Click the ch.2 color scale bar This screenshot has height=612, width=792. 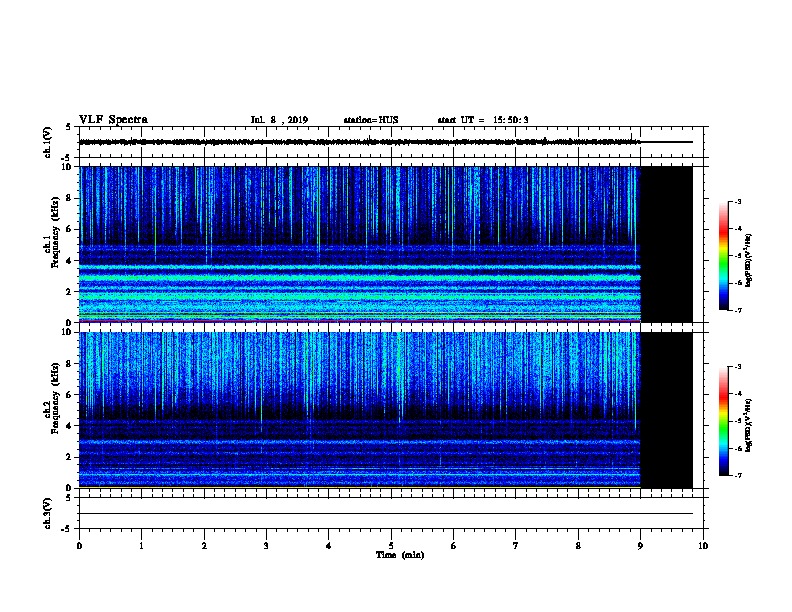[723, 421]
